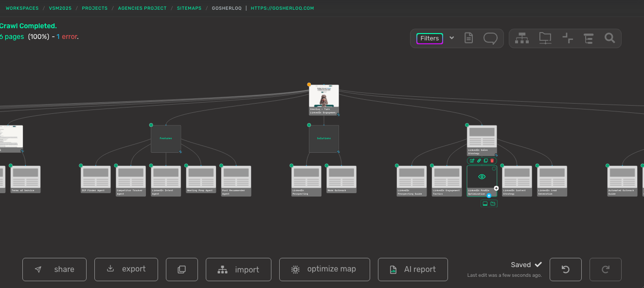Select the screen folder view icon
The height and width of the screenshot is (288, 644).
coord(545,38)
